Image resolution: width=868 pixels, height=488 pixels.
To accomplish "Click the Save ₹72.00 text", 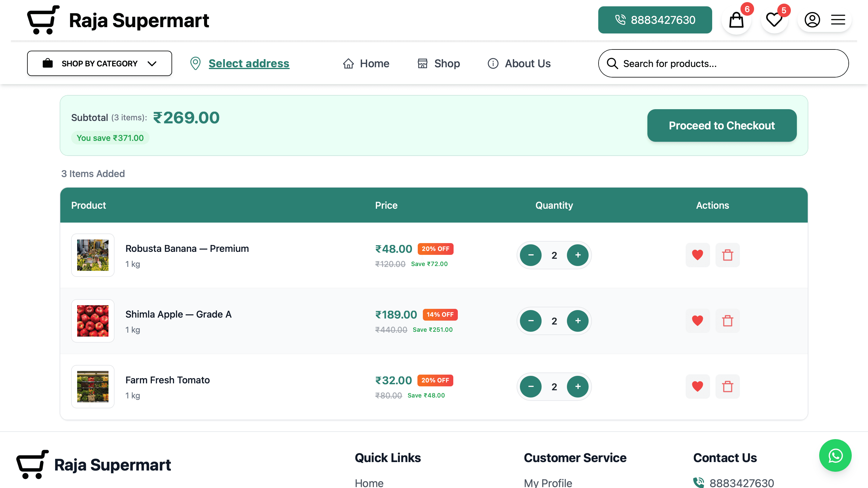I will point(429,264).
